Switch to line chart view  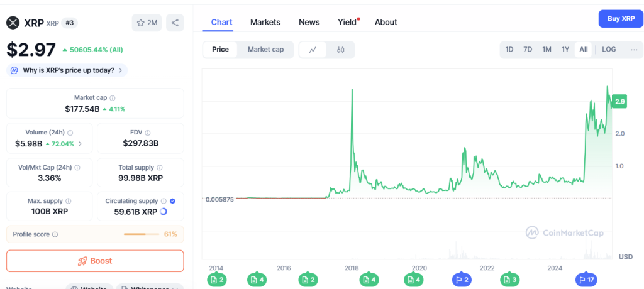[x=313, y=50]
